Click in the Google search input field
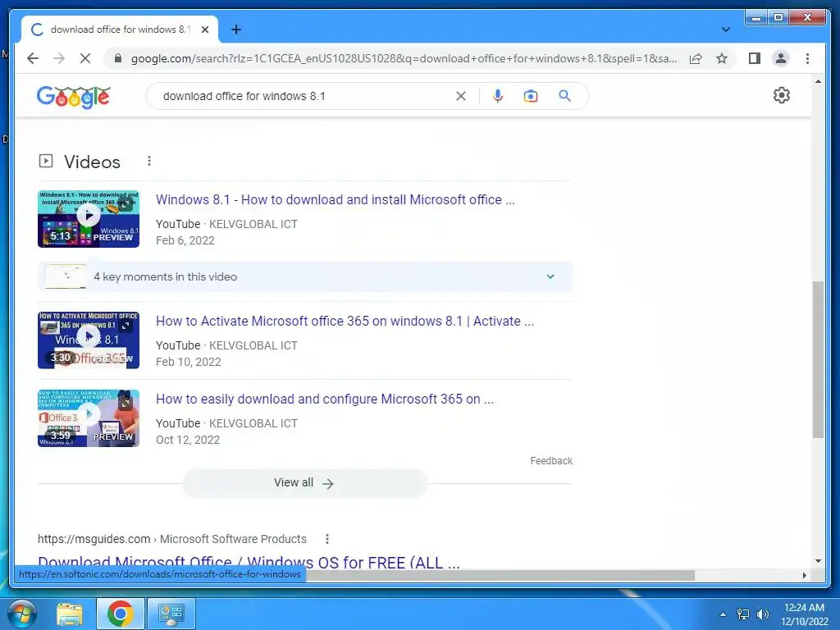840x630 pixels. (305, 96)
